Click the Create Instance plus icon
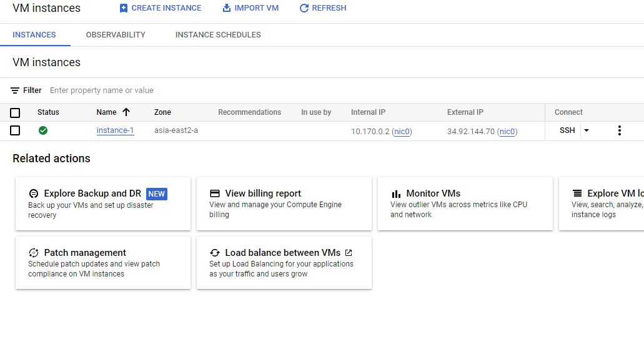644x337 pixels. (124, 8)
